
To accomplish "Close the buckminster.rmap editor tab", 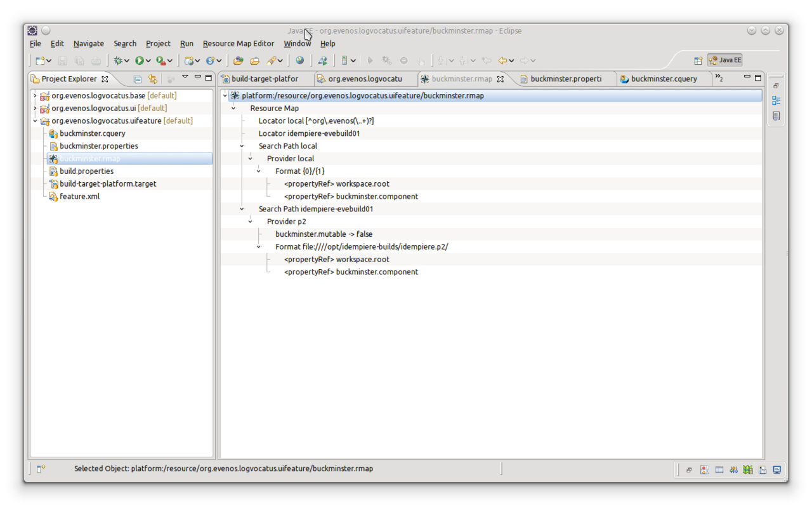I will 501,79.
